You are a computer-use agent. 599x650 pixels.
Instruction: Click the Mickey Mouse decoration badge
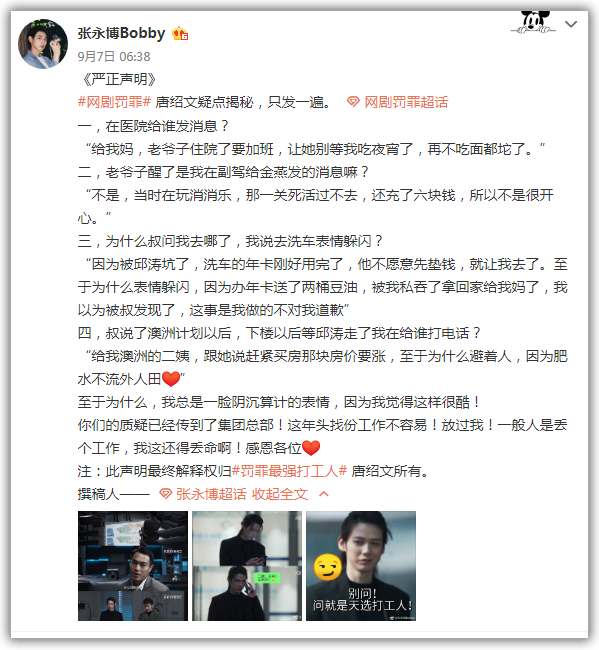(534, 22)
